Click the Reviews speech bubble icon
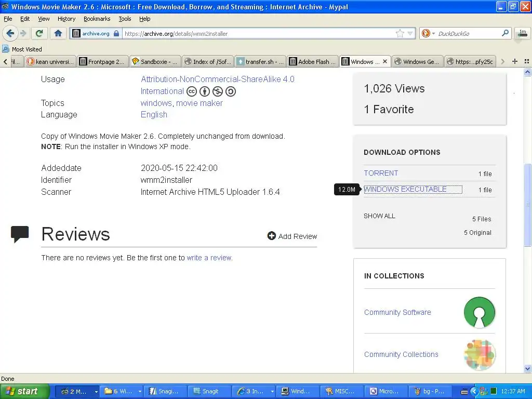The height and width of the screenshot is (399, 532). click(20, 234)
